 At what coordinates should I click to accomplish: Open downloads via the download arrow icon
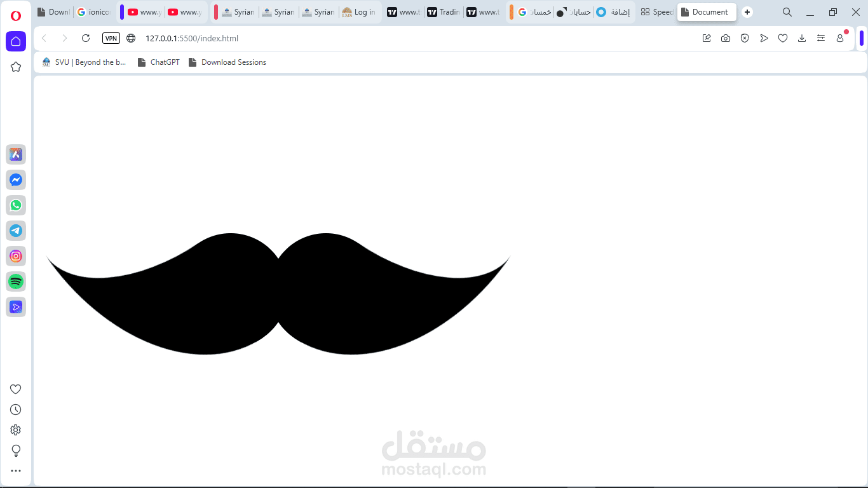point(802,38)
